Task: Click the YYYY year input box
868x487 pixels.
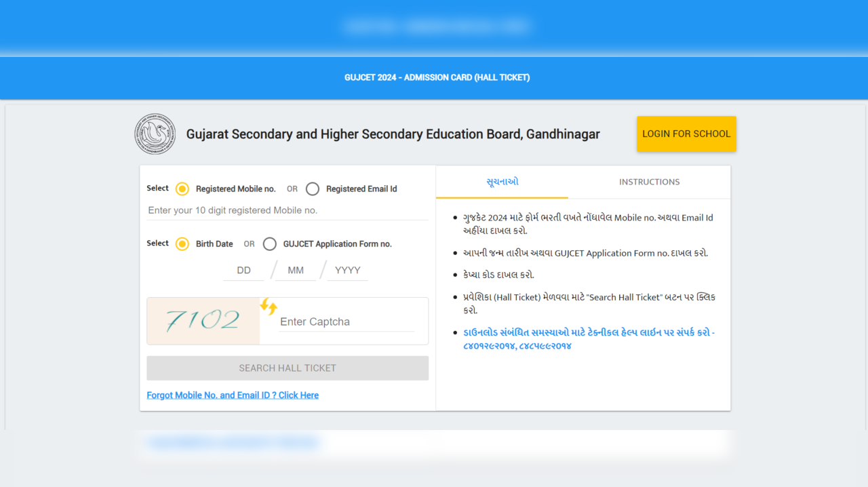Action: (347, 269)
